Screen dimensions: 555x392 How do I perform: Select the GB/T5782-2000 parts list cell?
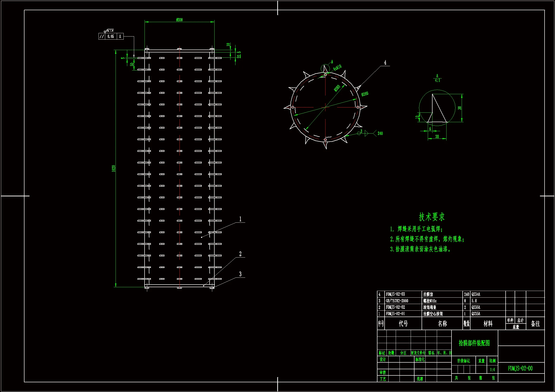397,301
